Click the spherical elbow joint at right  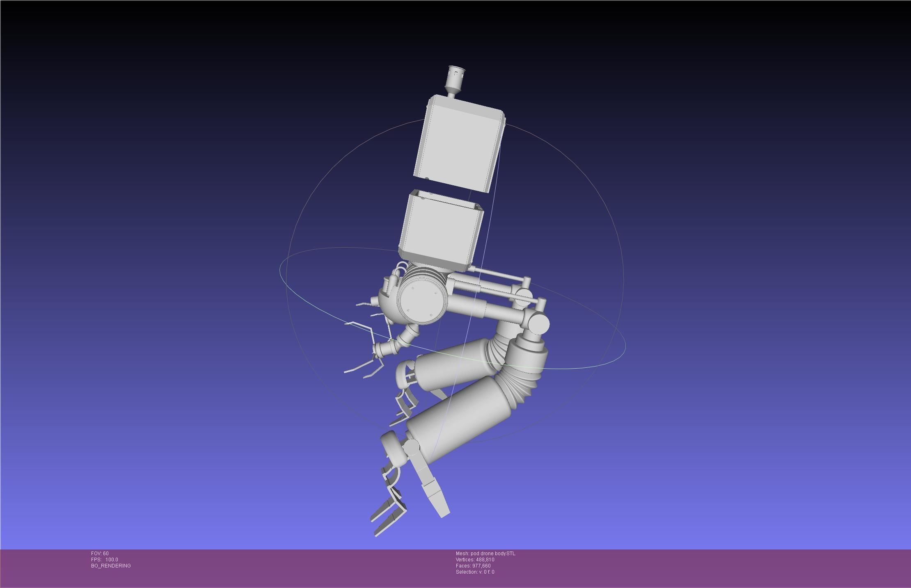coord(538,324)
